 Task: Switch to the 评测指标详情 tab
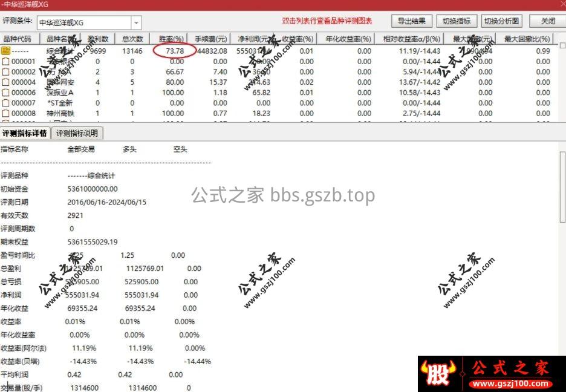tap(25, 133)
